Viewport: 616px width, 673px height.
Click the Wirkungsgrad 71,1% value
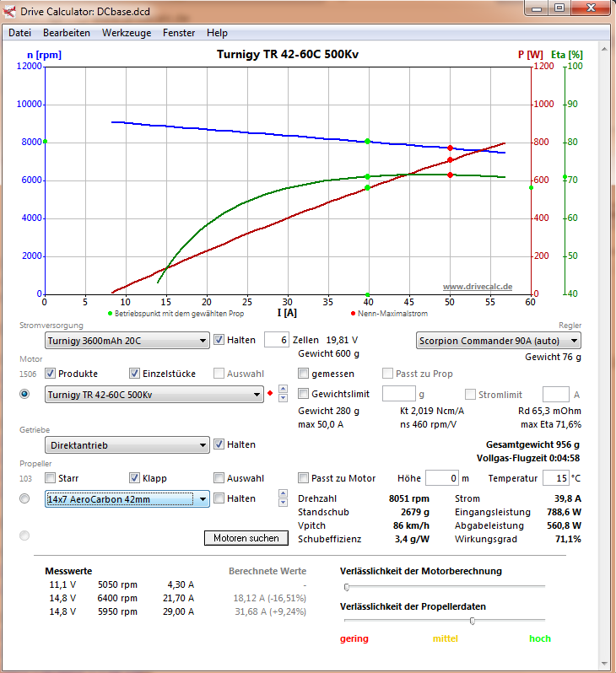pos(568,539)
